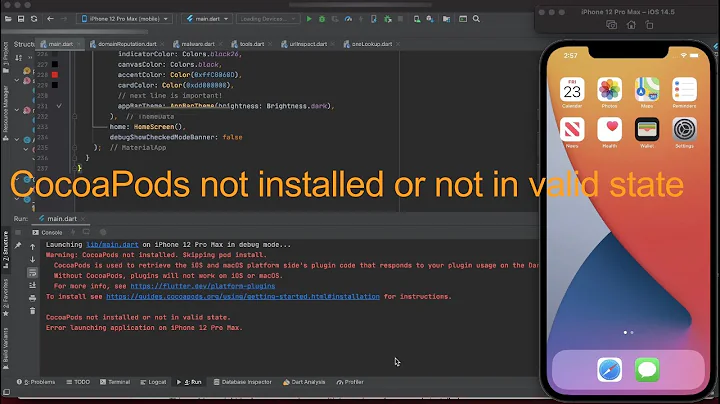Viewport: 720px width, 404px height.
Task: Open the Calendar app on simulator
Action: [x=572, y=89]
